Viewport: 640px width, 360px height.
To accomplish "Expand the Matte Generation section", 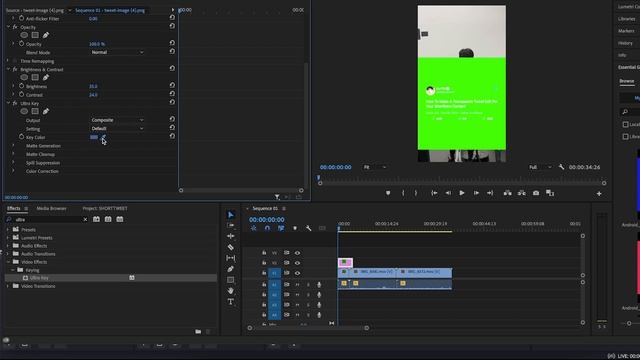I will tap(13, 146).
